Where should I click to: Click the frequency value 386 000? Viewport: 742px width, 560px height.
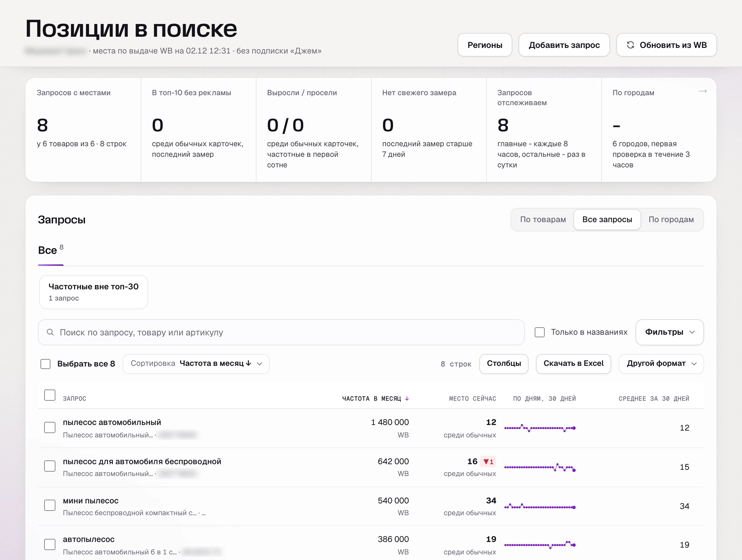coord(393,539)
